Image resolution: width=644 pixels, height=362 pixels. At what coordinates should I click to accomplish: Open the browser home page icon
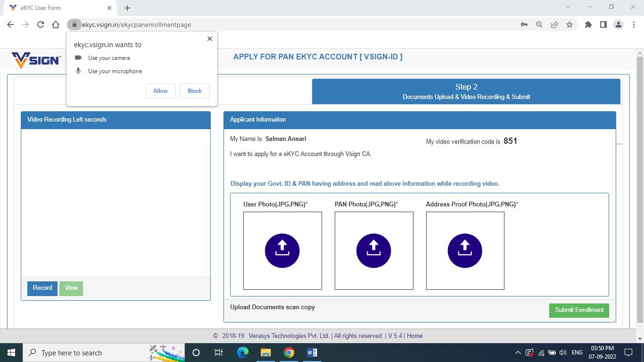56,25
